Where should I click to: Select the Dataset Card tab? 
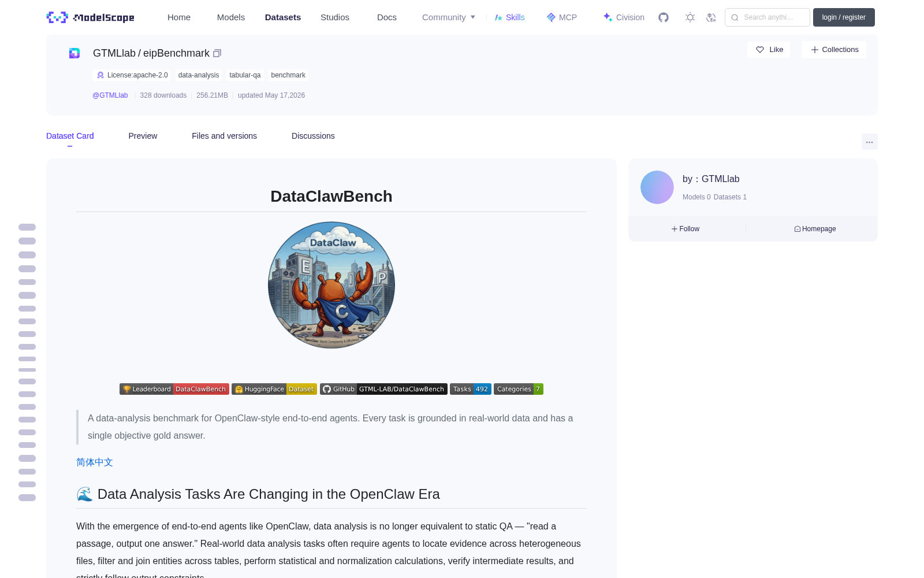70,136
